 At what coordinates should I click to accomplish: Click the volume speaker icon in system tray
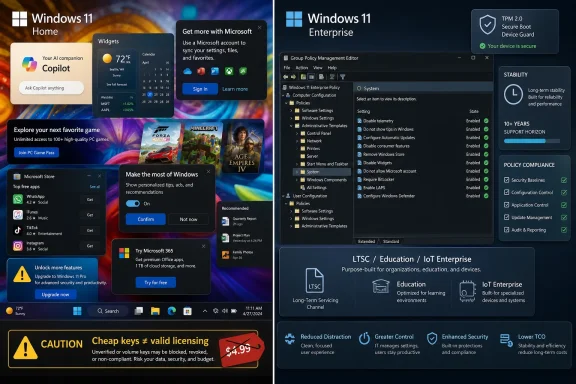point(224,311)
